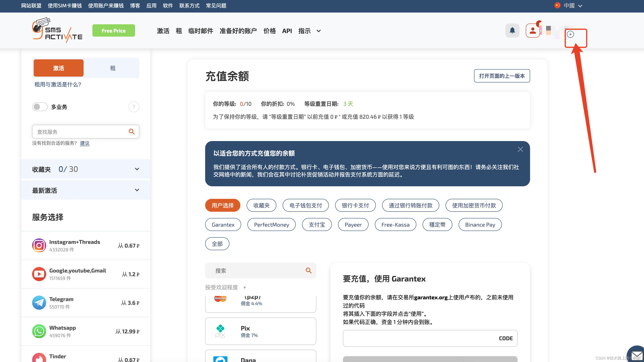The height and width of the screenshot is (362, 644).
Task: Open the Pix payment method icon
Action: coord(220,331)
